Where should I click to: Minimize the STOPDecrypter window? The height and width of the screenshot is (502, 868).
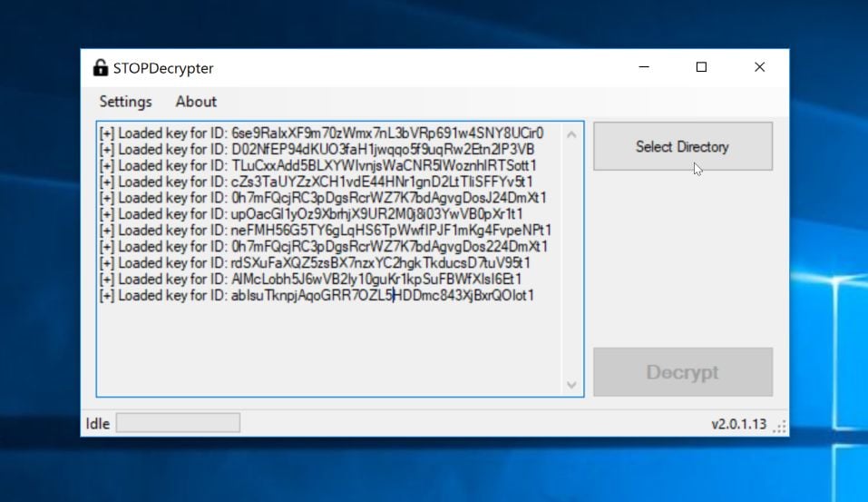coord(644,67)
